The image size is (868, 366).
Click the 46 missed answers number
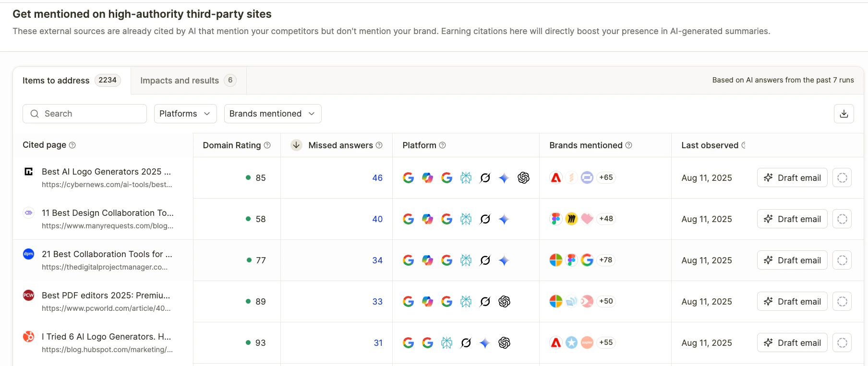click(x=377, y=178)
